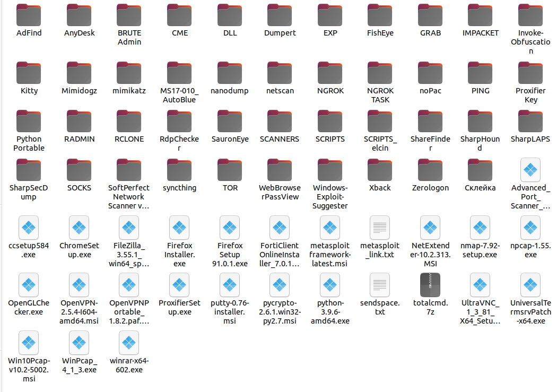Select the Windows-Exploit-Suggester folder
Screen dimensions: 557x392
(330, 170)
